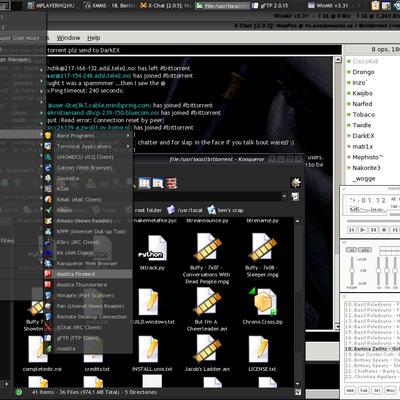
Task: Click the X-Chat chat scrollbar up arrow
Action: (338, 60)
